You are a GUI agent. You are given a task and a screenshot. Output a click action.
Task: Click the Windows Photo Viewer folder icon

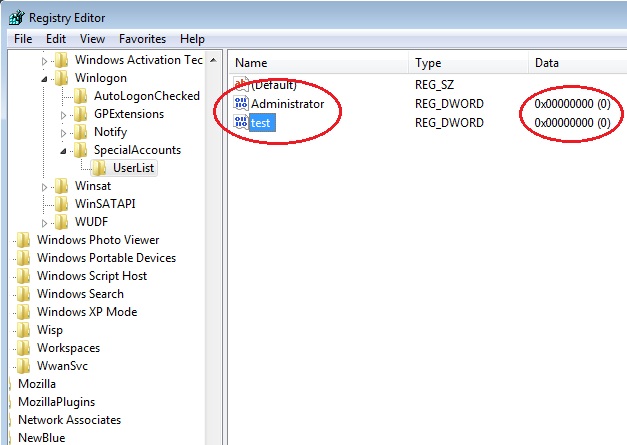pyautogui.click(x=24, y=239)
